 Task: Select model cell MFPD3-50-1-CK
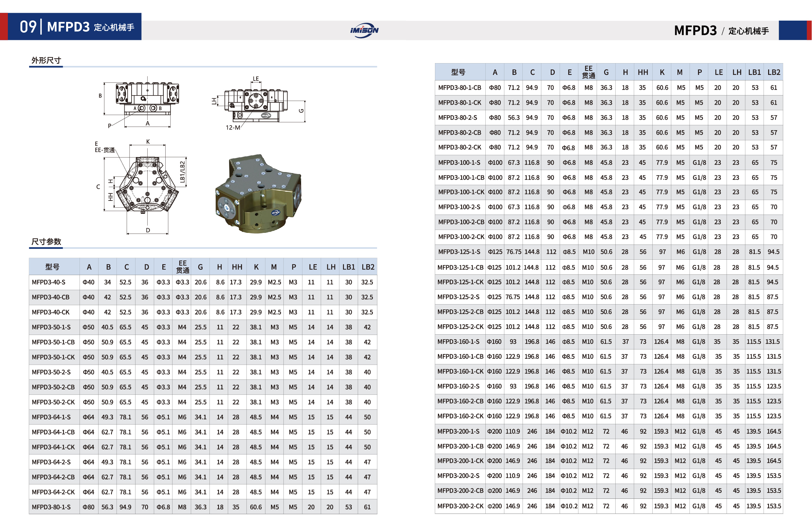click(x=54, y=357)
